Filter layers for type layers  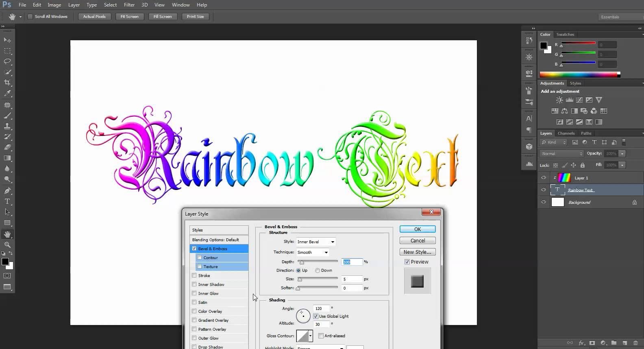(594, 142)
